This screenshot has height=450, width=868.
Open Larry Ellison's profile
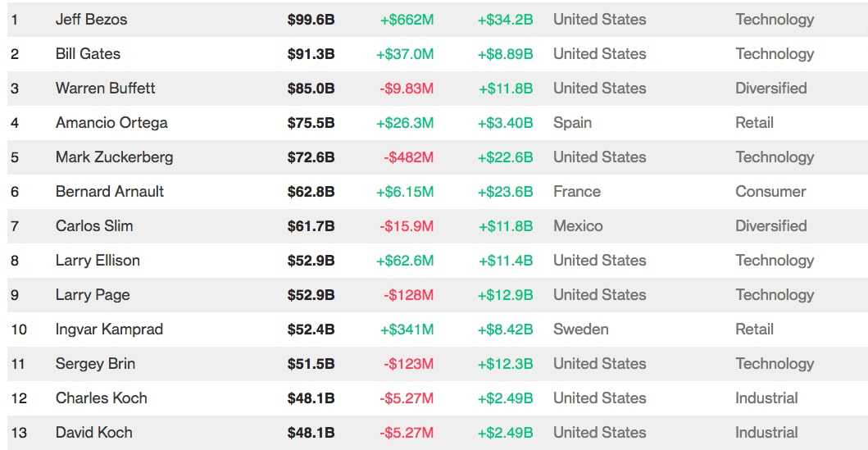[x=98, y=261]
